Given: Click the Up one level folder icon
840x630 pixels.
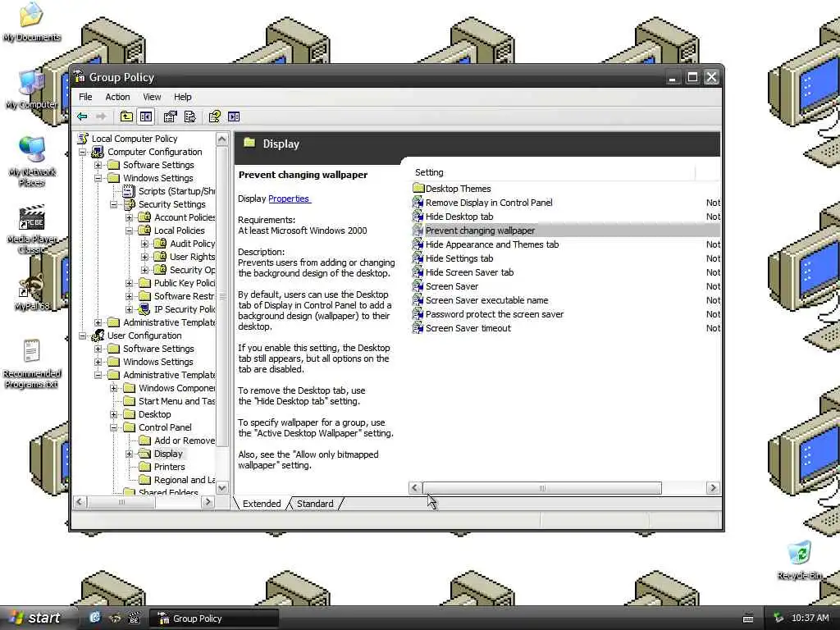Looking at the screenshot, I should pyautogui.click(x=126, y=116).
